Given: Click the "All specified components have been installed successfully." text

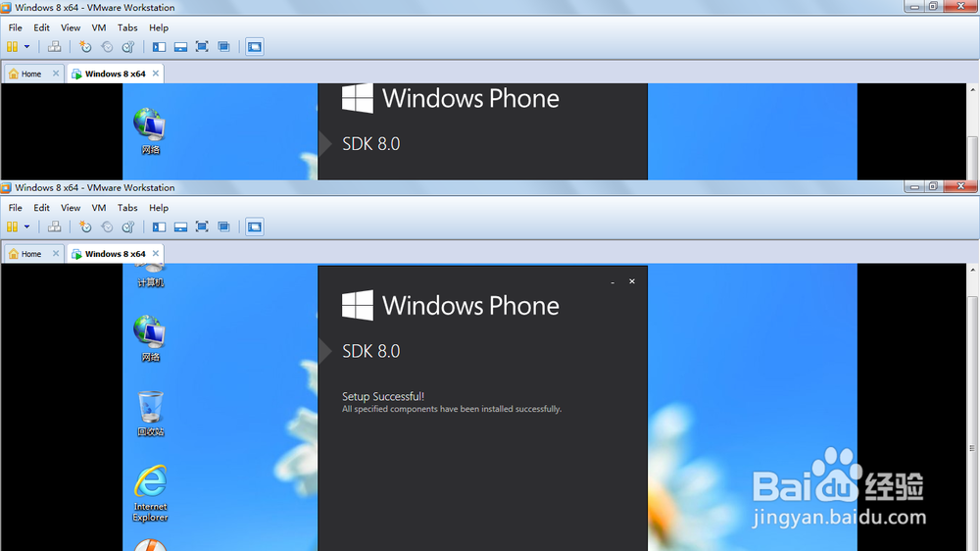Looking at the screenshot, I should [452, 409].
